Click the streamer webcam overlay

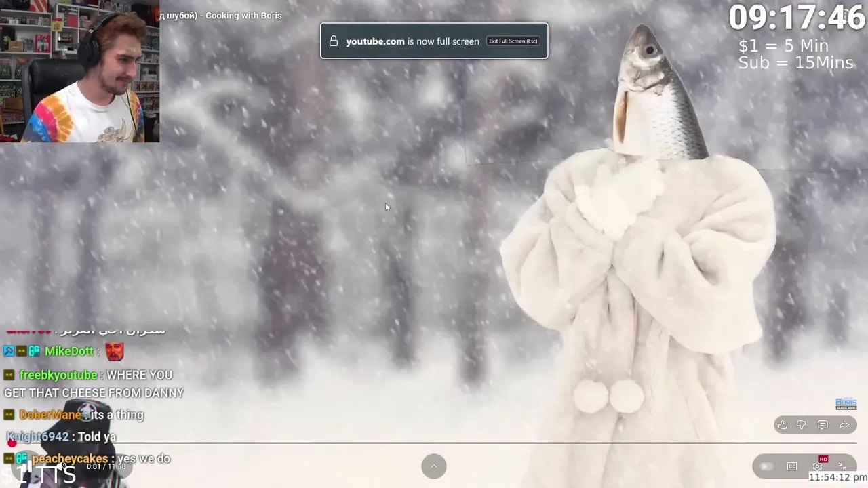(80, 71)
